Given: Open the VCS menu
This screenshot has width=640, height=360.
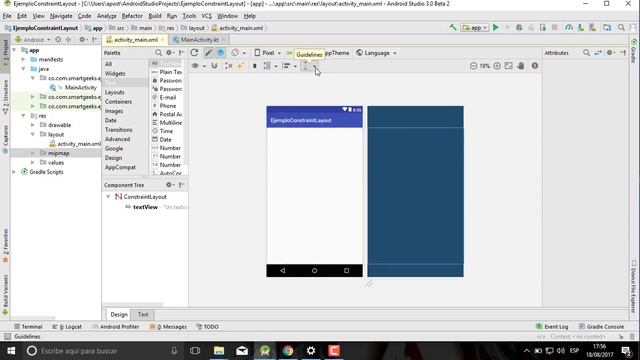Looking at the screenshot, I should 207,16.
